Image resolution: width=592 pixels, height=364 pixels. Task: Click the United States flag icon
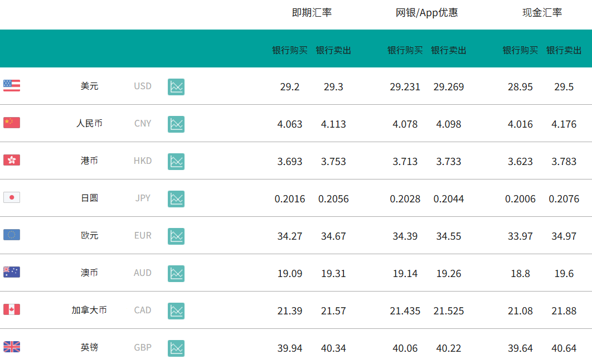12,86
